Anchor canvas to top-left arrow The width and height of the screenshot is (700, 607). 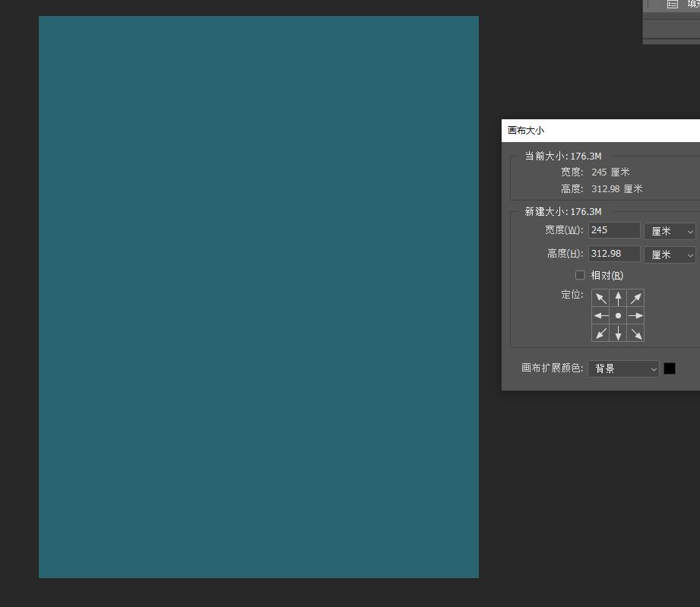[x=600, y=298]
